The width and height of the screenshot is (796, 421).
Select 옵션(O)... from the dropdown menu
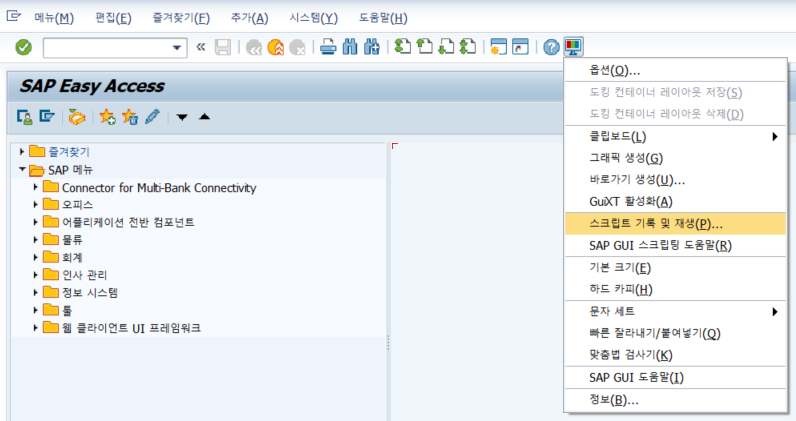675,70
